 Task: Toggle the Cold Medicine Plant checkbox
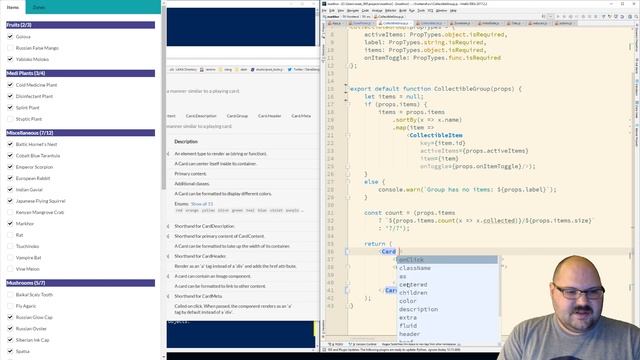click(x=10, y=85)
